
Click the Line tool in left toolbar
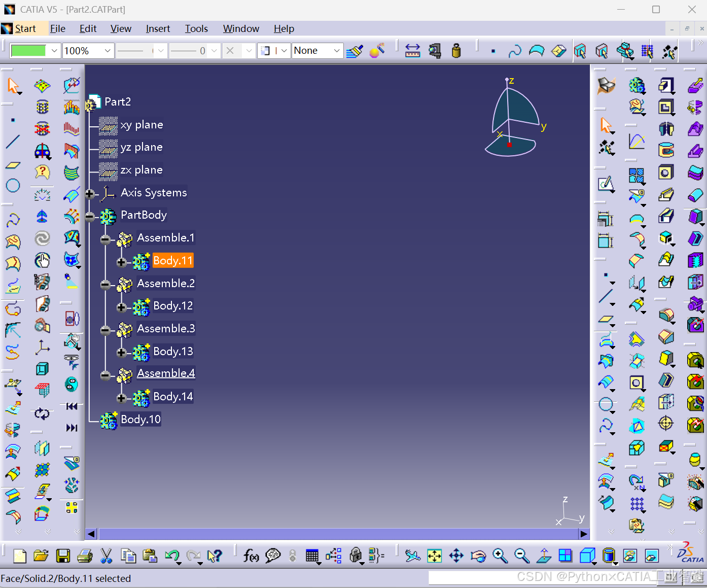click(x=13, y=142)
